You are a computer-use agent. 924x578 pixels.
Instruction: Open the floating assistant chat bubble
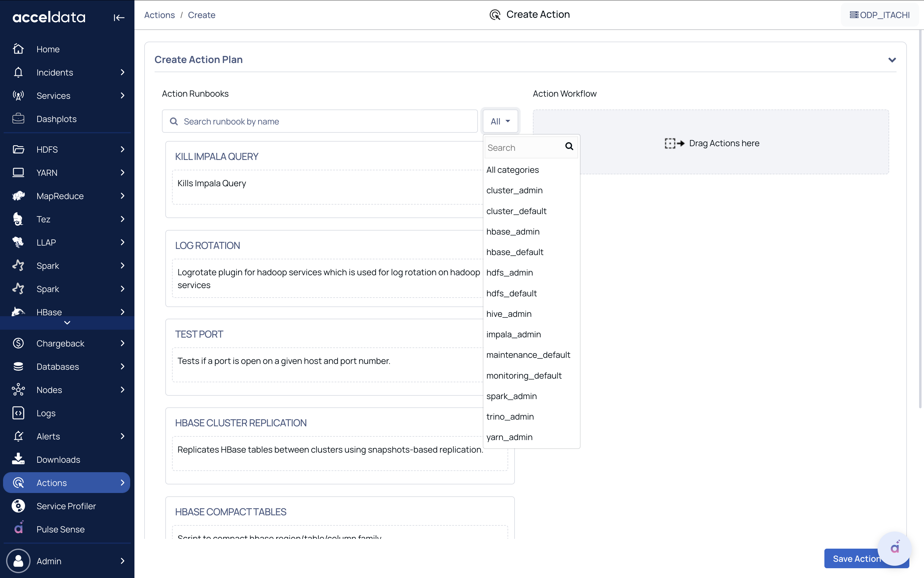click(x=895, y=549)
